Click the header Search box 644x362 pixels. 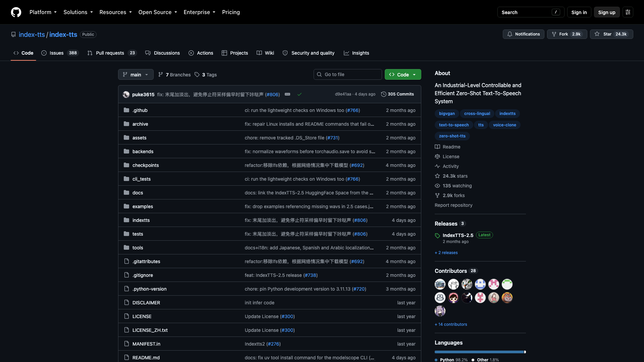click(531, 12)
